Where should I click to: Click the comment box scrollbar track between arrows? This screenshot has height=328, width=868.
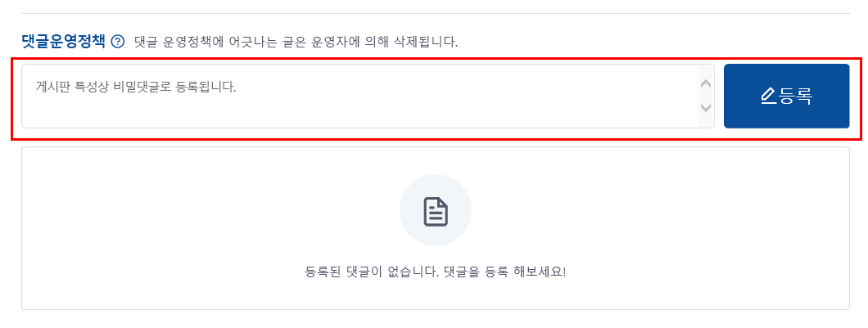pyautogui.click(x=705, y=97)
